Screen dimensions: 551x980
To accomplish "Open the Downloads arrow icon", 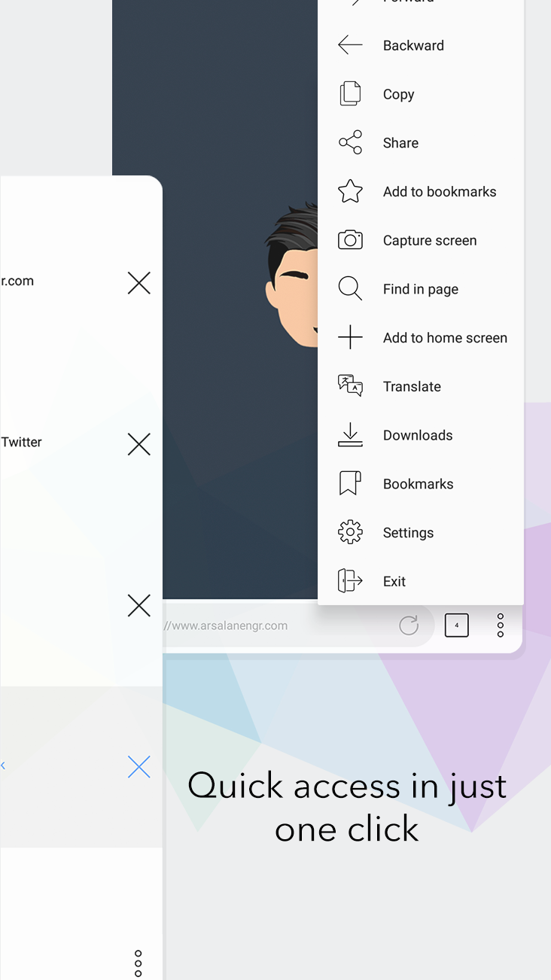I will click(350, 435).
